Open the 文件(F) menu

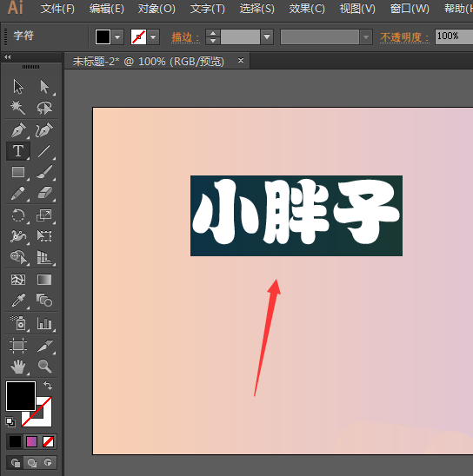tap(57, 9)
